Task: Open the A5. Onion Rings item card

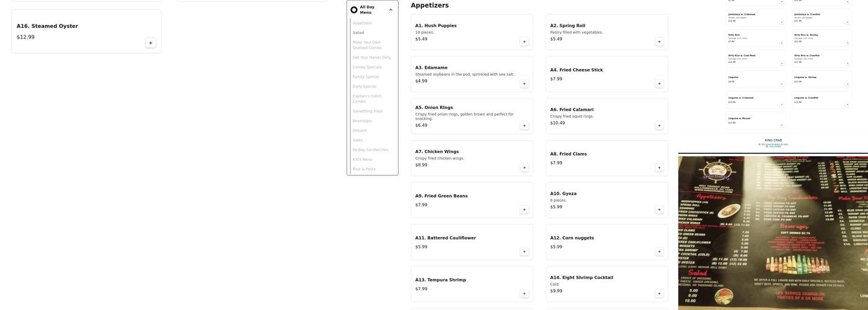Action: [472, 116]
